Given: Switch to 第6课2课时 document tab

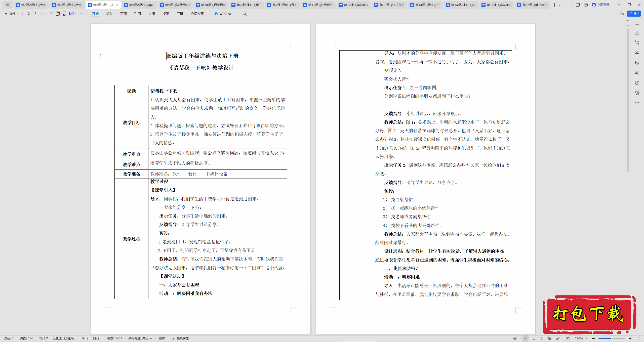Looking at the screenshot, I should coord(139,5).
